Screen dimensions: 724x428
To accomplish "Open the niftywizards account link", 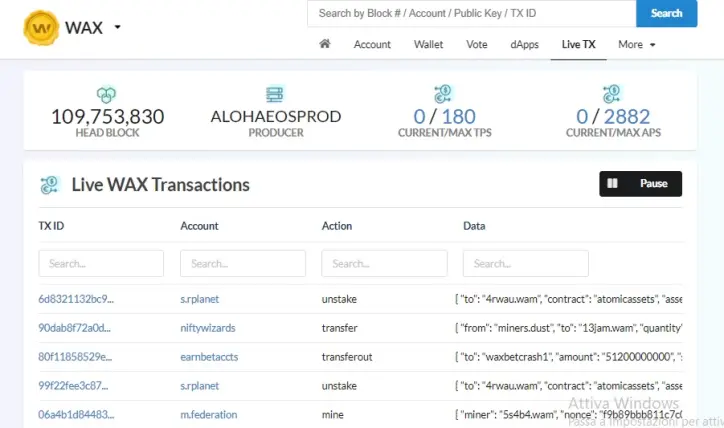I will (x=208, y=328).
